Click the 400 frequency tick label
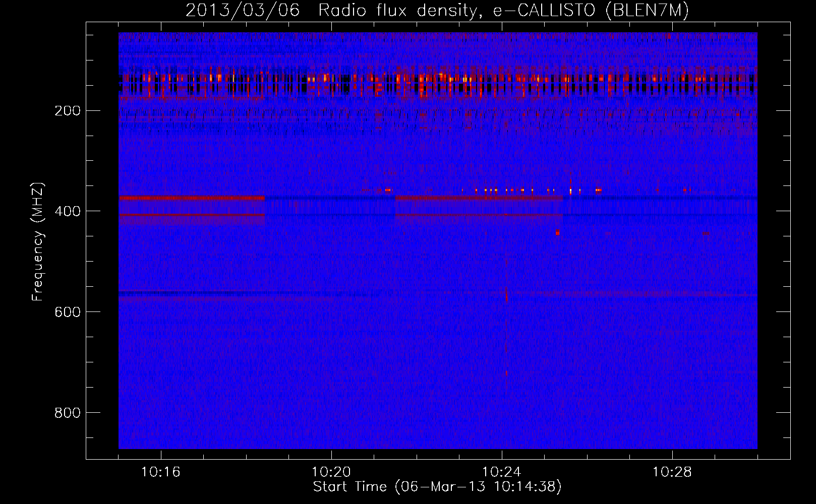The width and height of the screenshot is (816, 504). coord(67,211)
